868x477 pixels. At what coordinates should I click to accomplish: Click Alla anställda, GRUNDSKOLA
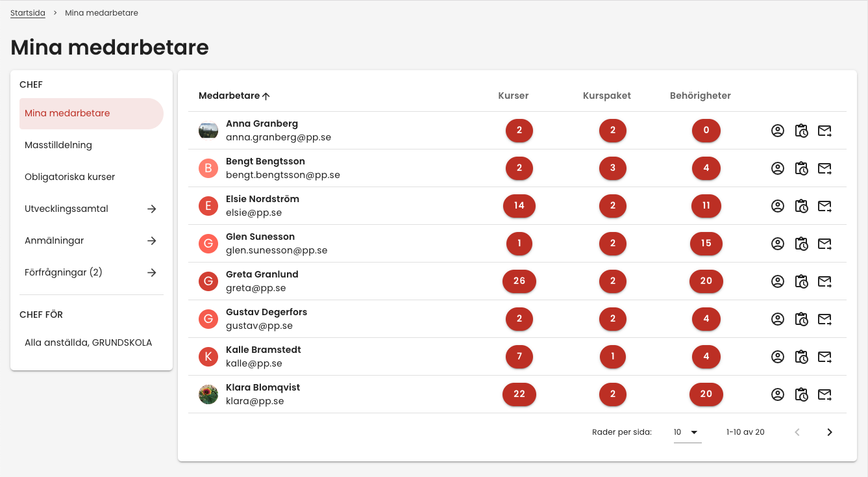pyautogui.click(x=88, y=342)
